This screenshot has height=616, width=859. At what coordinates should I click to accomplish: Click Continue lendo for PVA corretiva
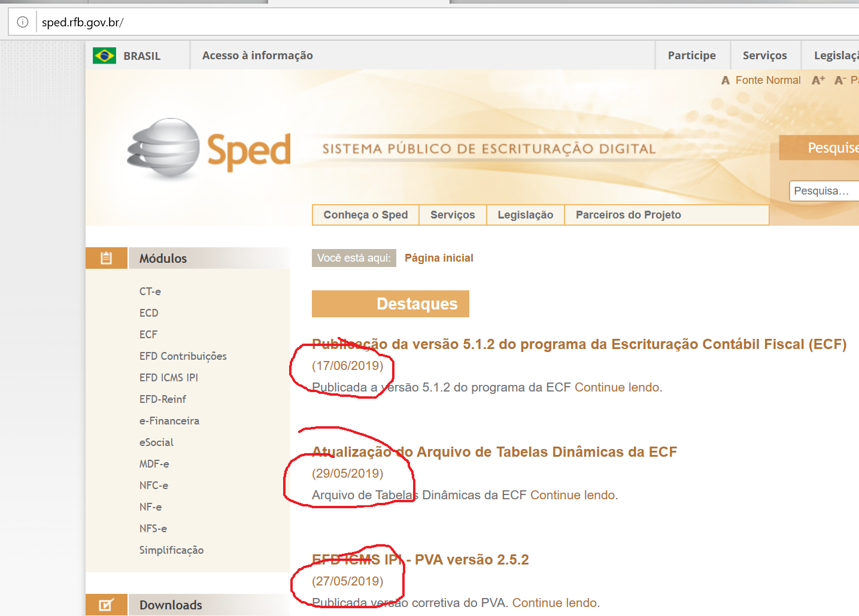click(554, 603)
